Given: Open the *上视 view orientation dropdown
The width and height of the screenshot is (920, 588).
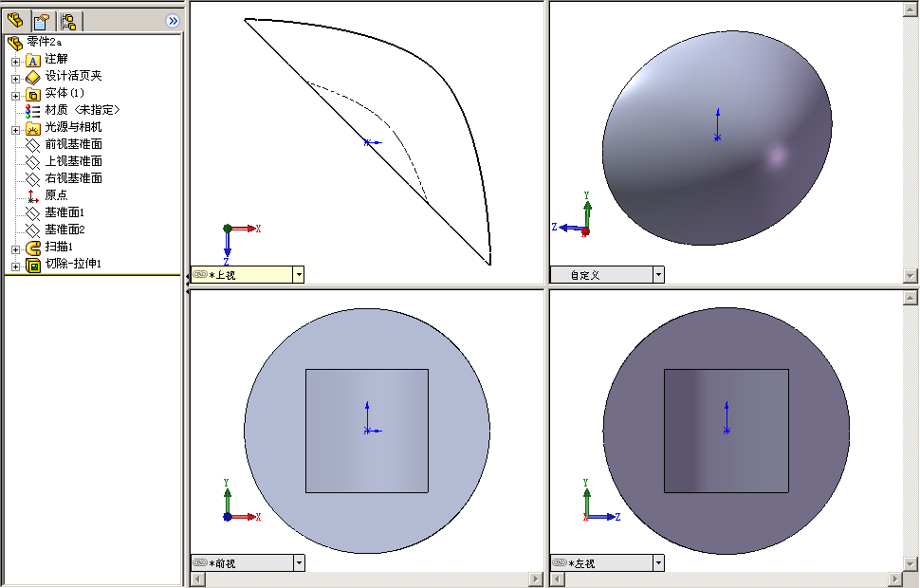Looking at the screenshot, I should click(299, 275).
